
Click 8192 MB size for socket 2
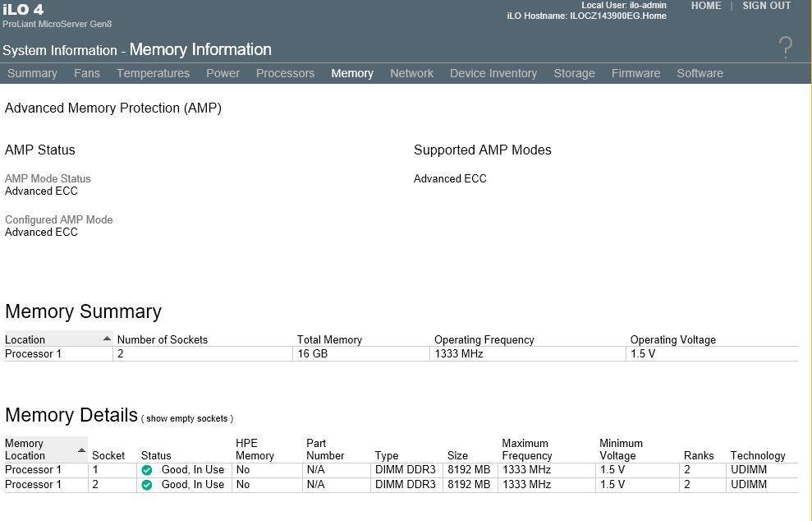[x=469, y=484]
